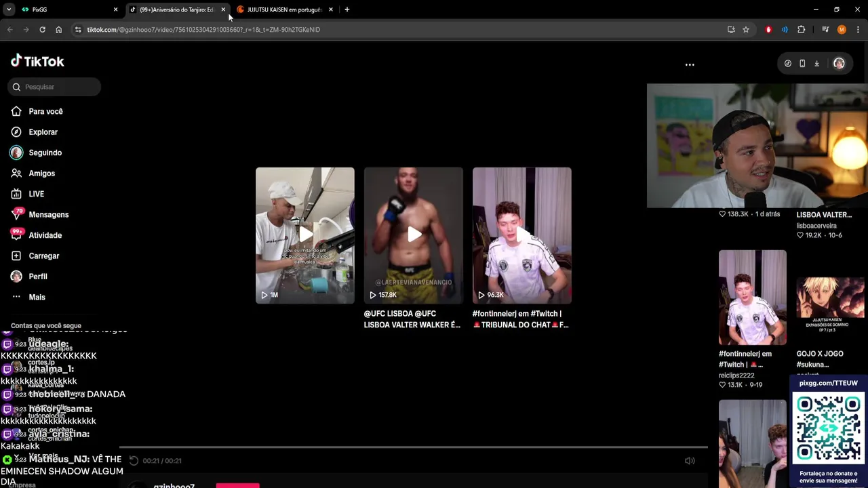Open the profile avatar menu top right

pos(839,64)
